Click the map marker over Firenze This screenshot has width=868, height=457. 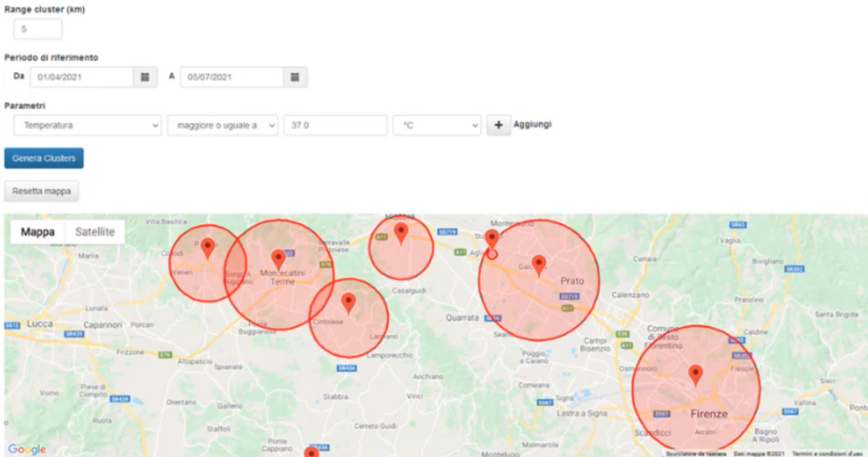click(696, 375)
